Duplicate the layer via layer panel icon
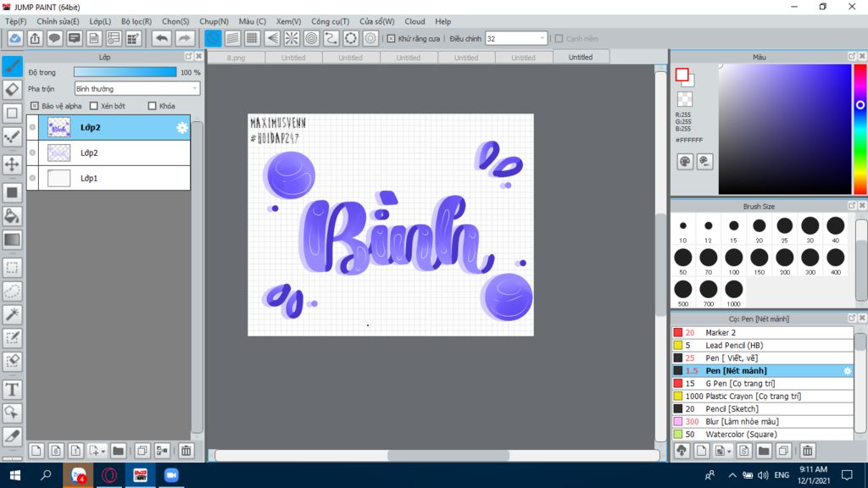The width and height of the screenshot is (868, 488). click(x=142, y=451)
